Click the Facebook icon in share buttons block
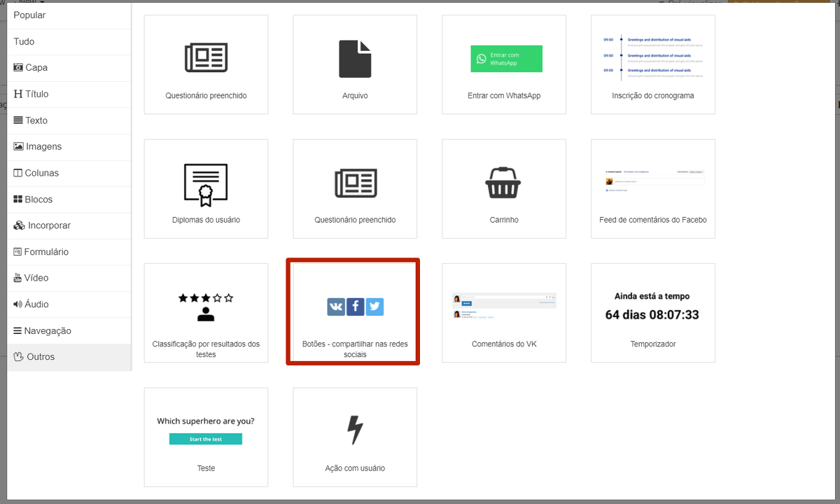The width and height of the screenshot is (840, 504). 355,307
